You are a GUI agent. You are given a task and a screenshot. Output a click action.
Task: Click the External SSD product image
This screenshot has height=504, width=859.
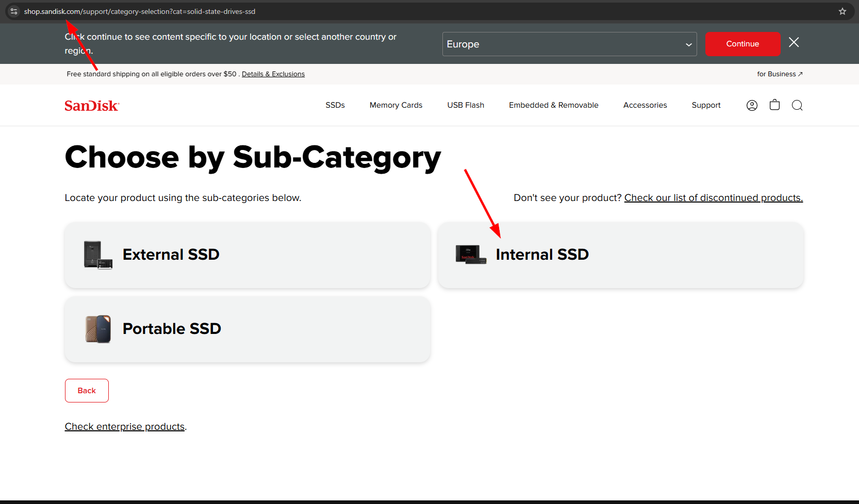click(x=98, y=255)
